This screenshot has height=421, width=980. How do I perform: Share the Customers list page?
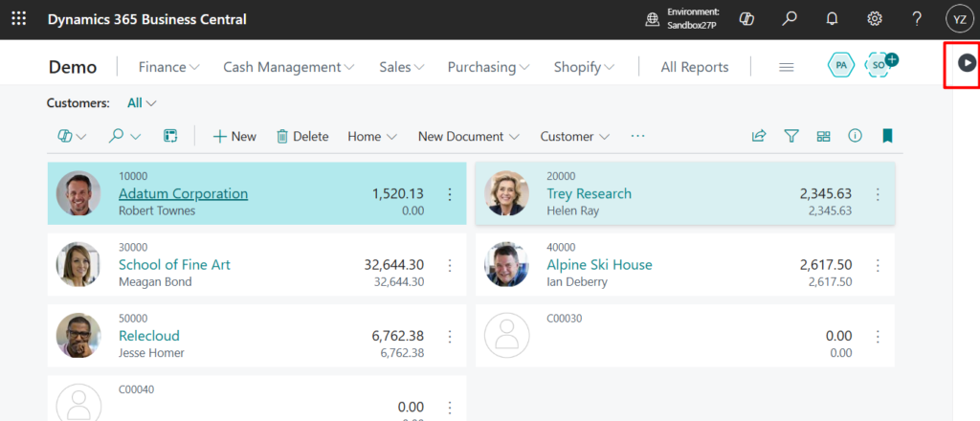pos(759,136)
